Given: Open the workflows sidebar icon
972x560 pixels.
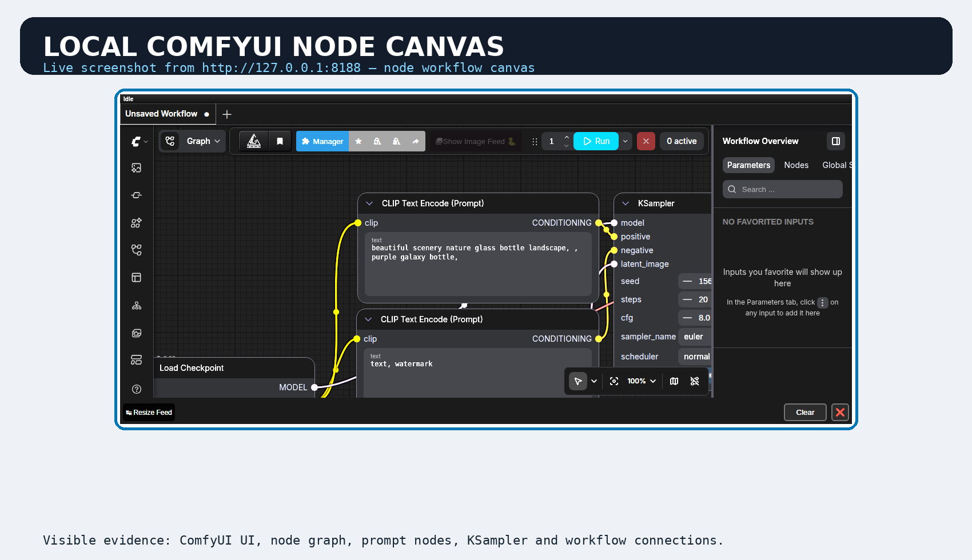Looking at the screenshot, I should 136,250.
